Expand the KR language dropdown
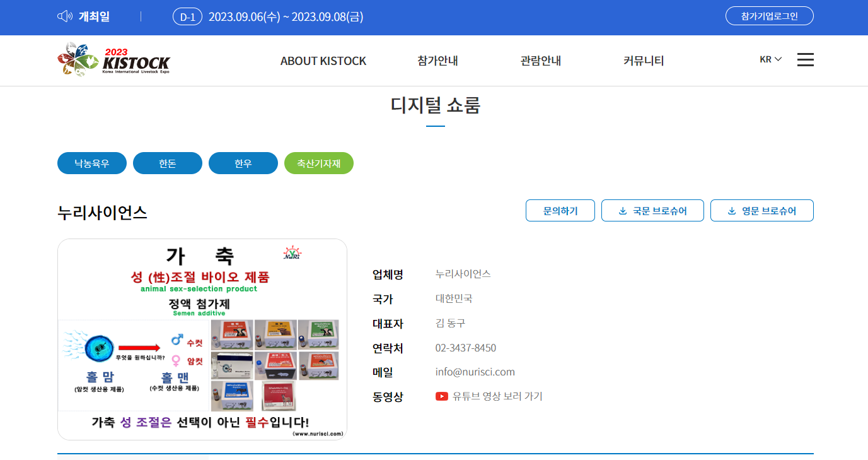 tap(771, 59)
